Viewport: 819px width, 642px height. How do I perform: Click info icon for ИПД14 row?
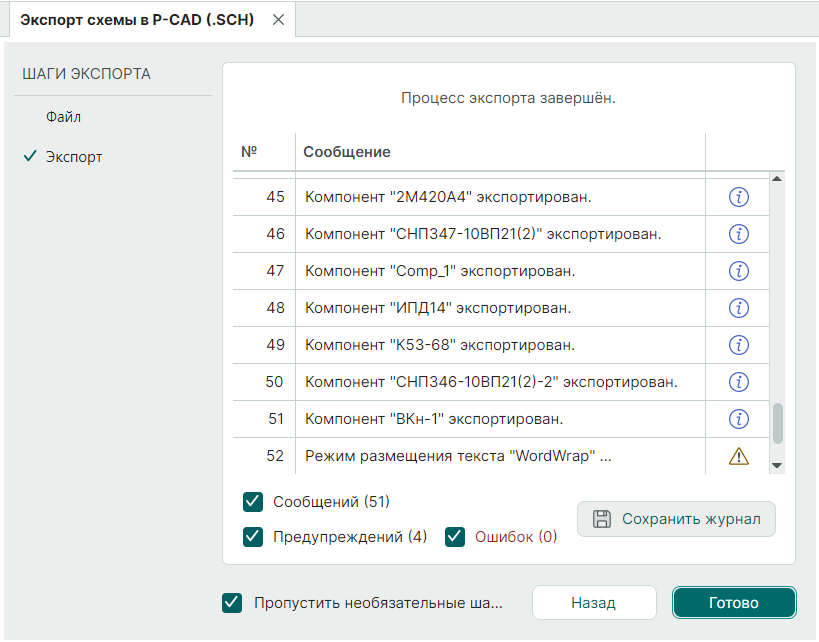739,308
